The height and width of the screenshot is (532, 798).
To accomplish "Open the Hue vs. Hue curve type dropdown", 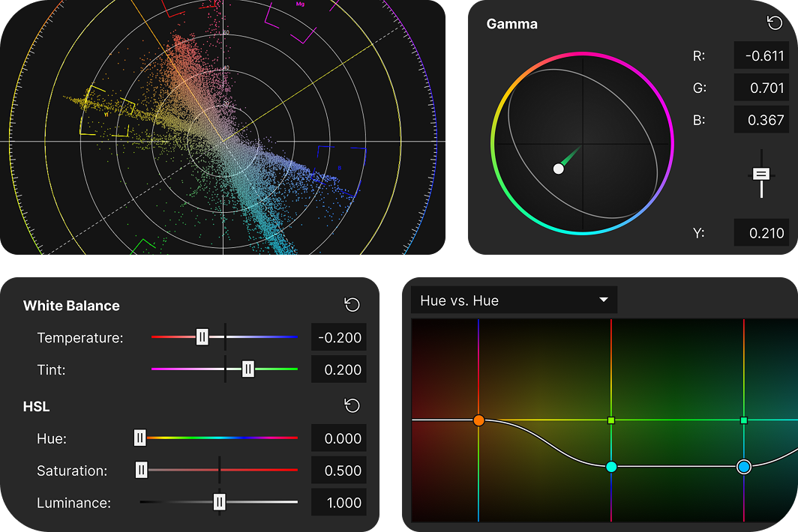I will click(x=514, y=300).
